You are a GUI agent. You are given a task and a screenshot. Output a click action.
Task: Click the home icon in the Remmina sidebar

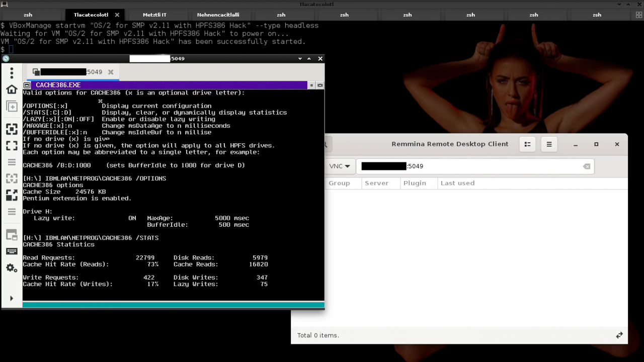(12, 89)
